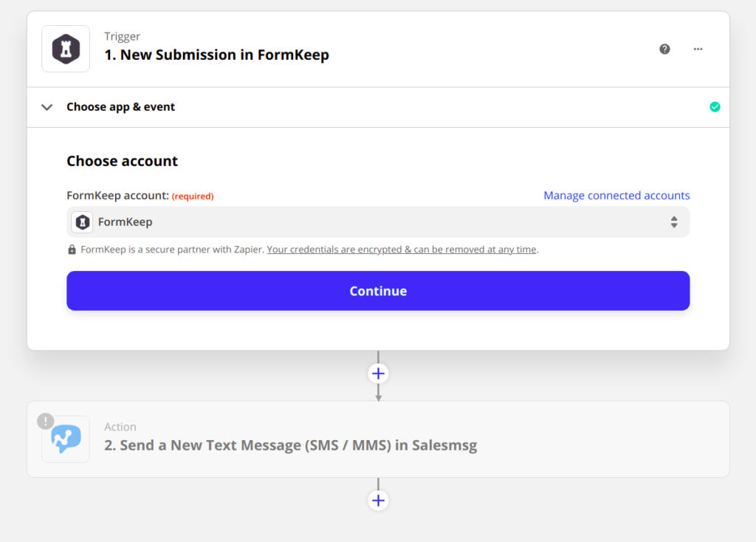Image resolution: width=756 pixels, height=542 pixels.
Task: Click the Salesmsg action app logo
Action: pyautogui.click(x=66, y=439)
